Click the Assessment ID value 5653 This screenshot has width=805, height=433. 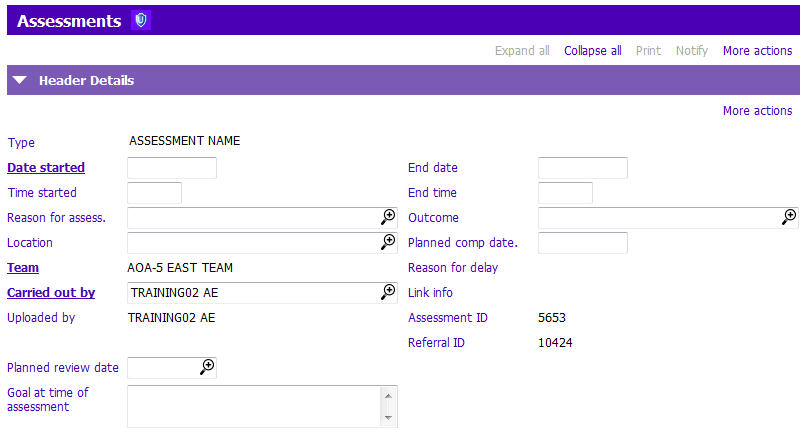pyautogui.click(x=552, y=317)
